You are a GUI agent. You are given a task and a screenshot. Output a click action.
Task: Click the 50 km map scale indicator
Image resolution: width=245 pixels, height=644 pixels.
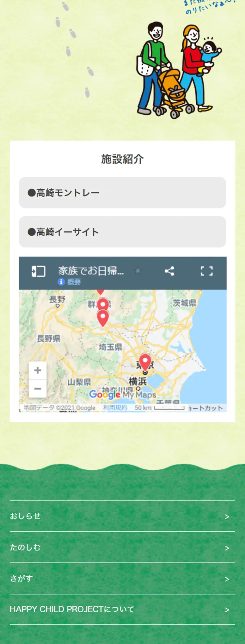(x=159, y=408)
